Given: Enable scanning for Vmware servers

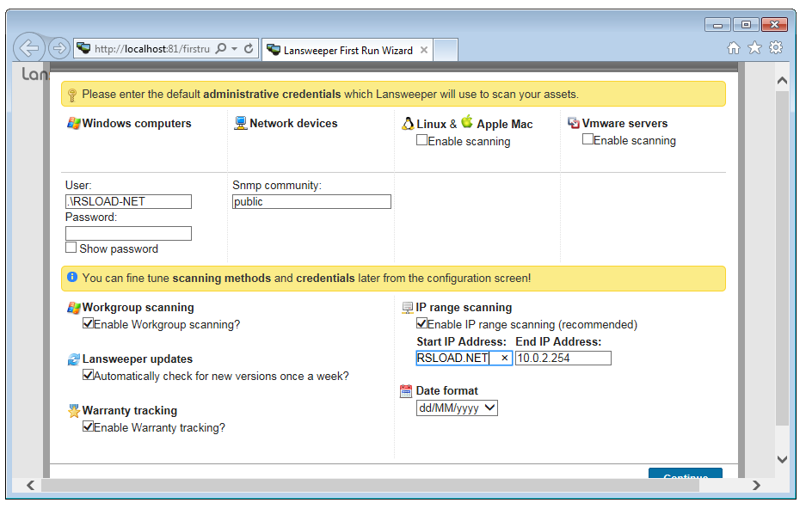Looking at the screenshot, I should click(x=587, y=138).
